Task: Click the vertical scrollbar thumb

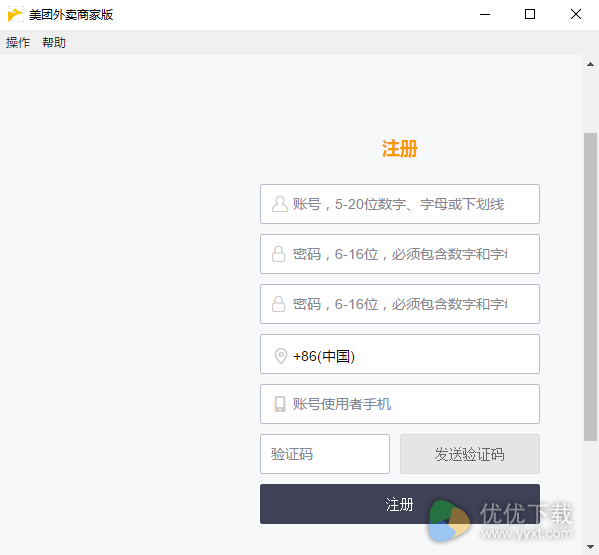Action: (590, 287)
